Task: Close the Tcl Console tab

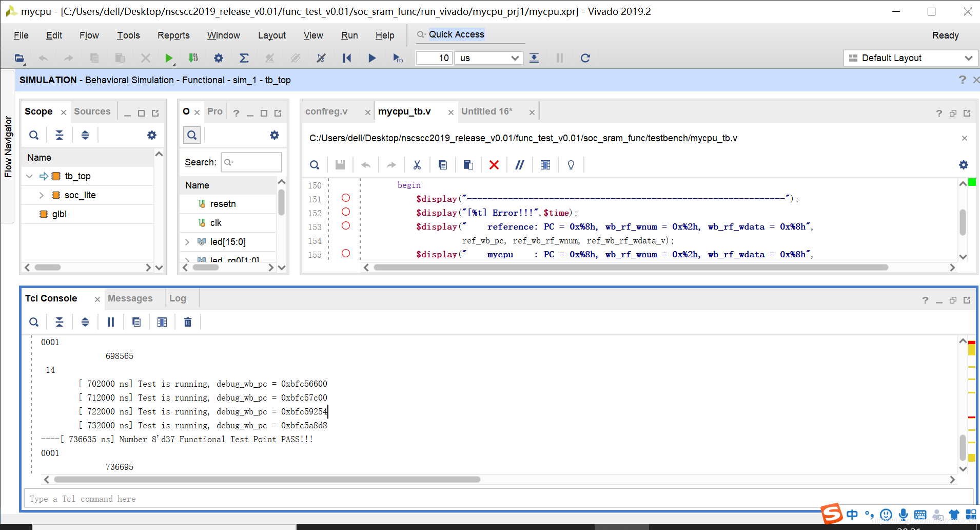Action: point(97,299)
